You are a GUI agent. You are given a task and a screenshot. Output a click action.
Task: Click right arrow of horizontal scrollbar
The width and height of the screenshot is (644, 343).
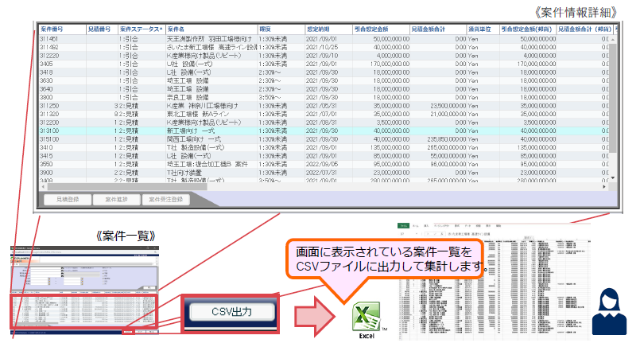click(604, 187)
